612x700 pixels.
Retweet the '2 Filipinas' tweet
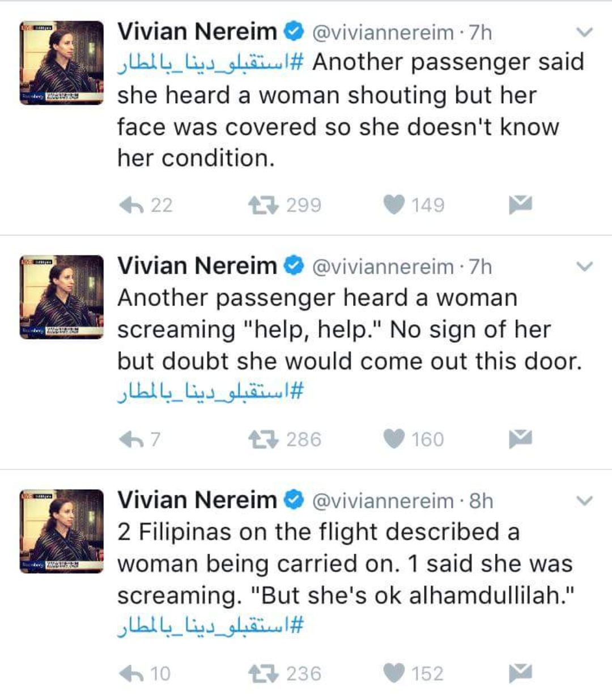(263, 673)
